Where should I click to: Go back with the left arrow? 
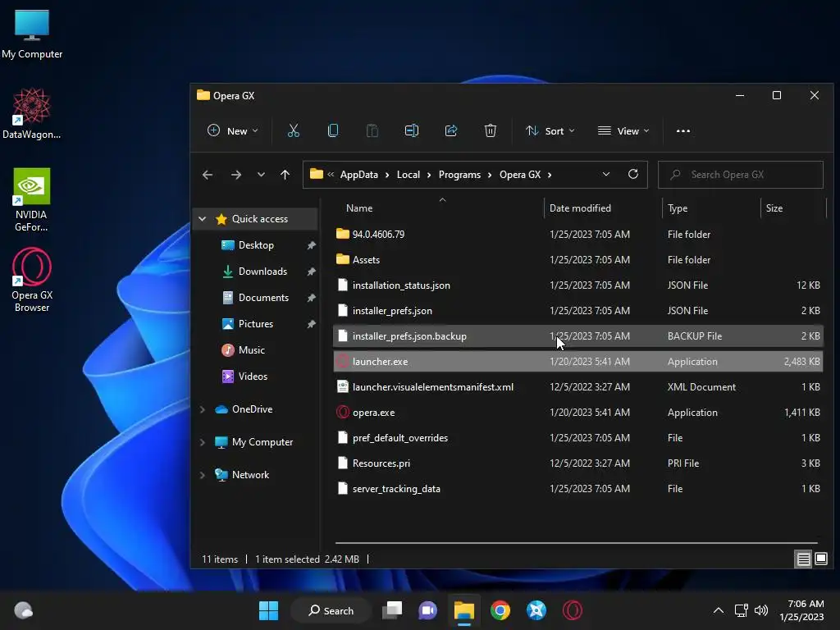coord(208,175)
